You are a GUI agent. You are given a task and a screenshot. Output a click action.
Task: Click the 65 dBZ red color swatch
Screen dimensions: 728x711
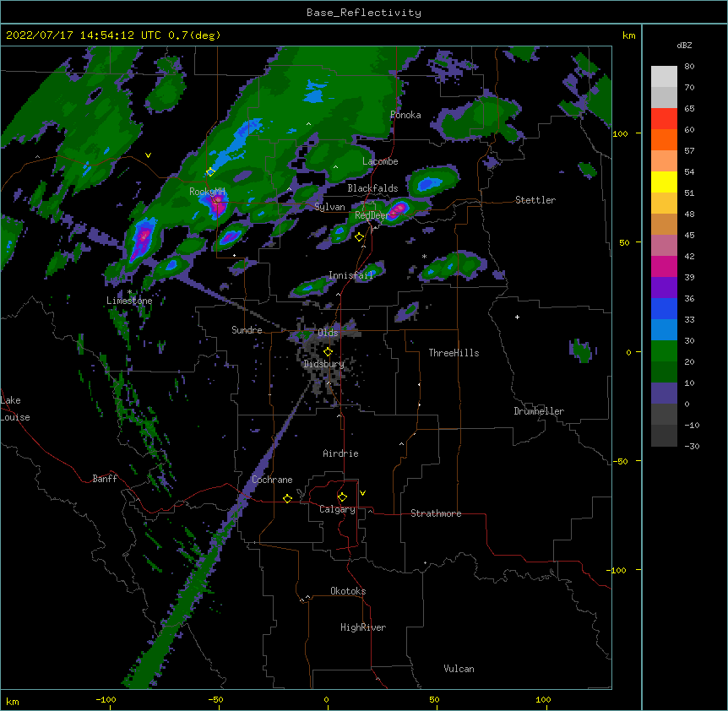(x=664, y=119)
